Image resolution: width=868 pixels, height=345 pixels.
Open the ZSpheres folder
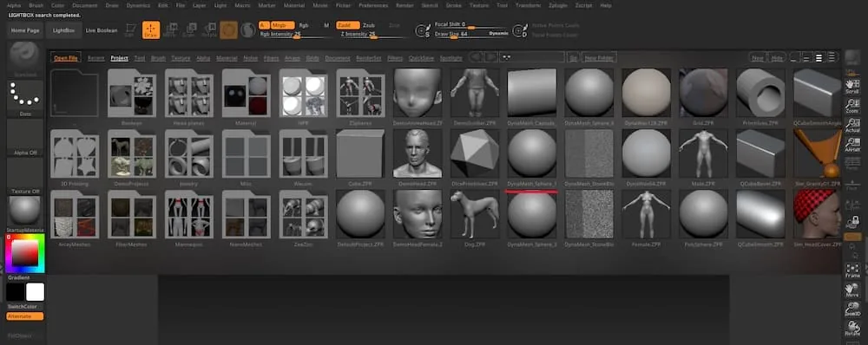[x=360, y=93]
